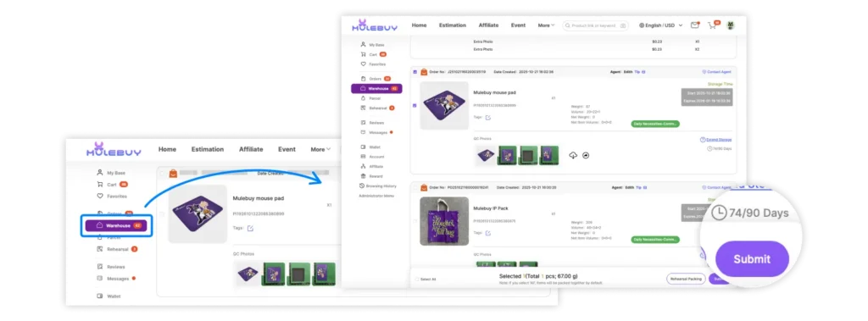Check the order checkbox above Mulebuy IP Pack
The width and height of the screenshot is (868, 321).
(415, 188)
